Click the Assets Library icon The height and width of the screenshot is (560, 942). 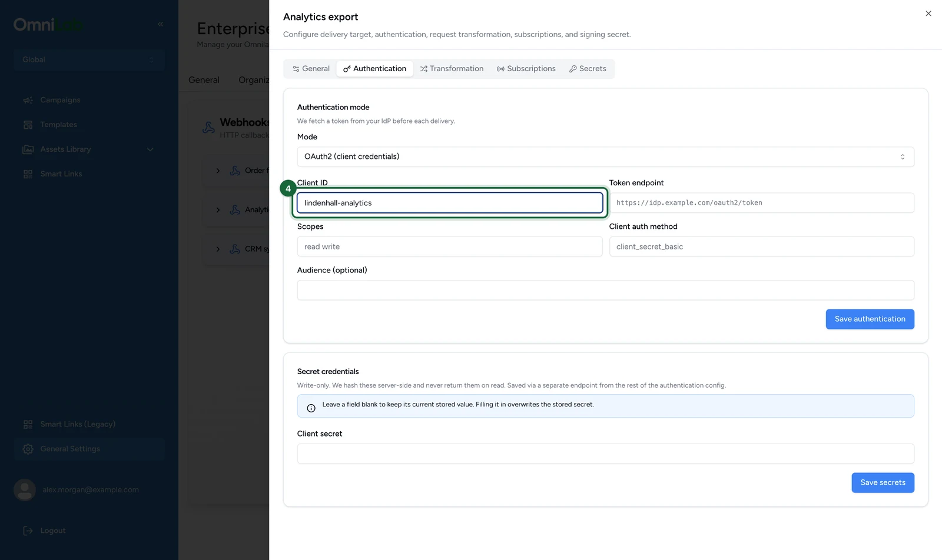[x=28, y=149]
